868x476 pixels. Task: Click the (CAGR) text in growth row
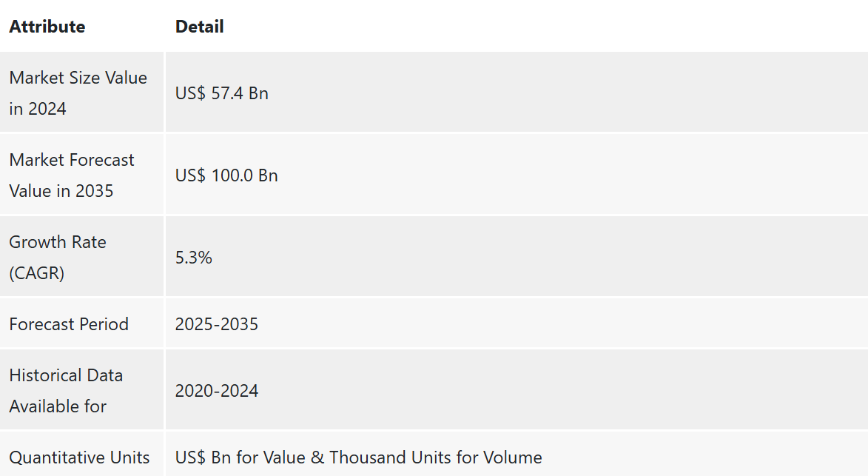36,273
